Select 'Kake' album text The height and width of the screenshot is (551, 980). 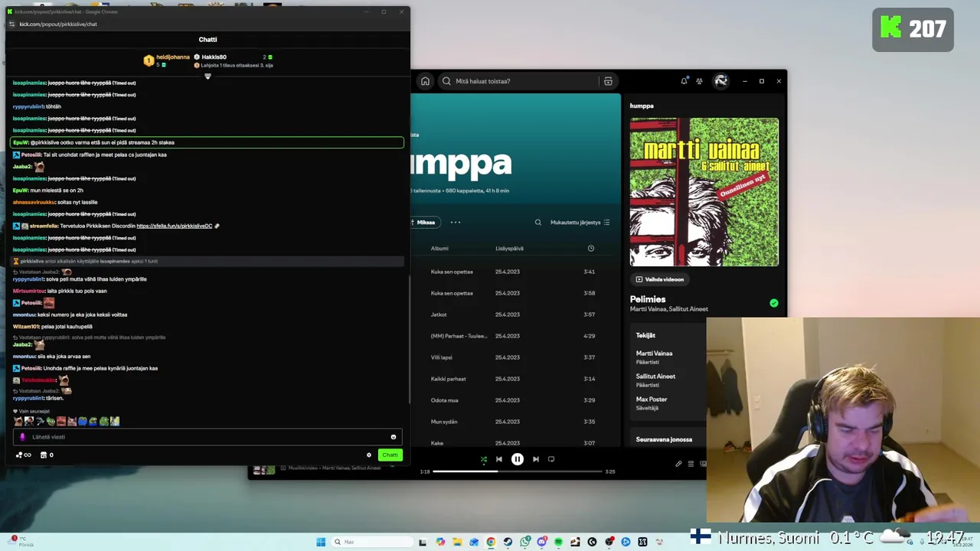(436, 443)
